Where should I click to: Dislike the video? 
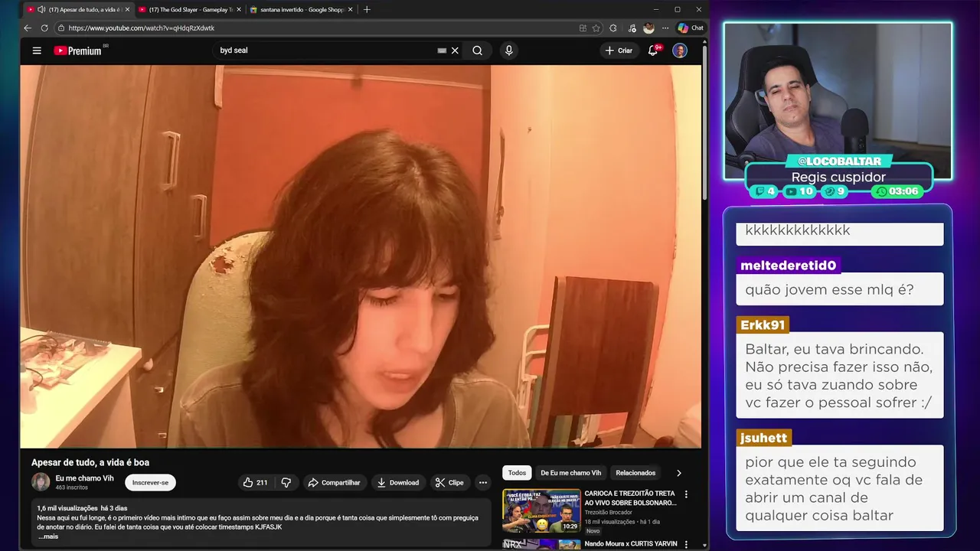point(286,483)
